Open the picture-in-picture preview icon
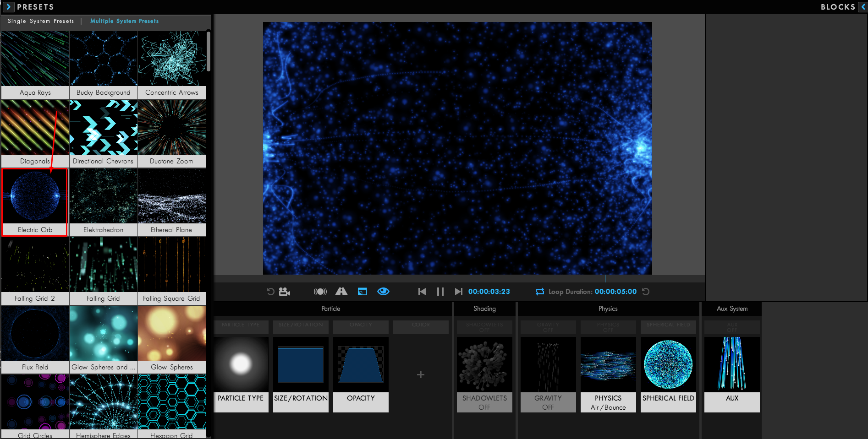Viewport: 868px width, 439px height. pos(362,291)
